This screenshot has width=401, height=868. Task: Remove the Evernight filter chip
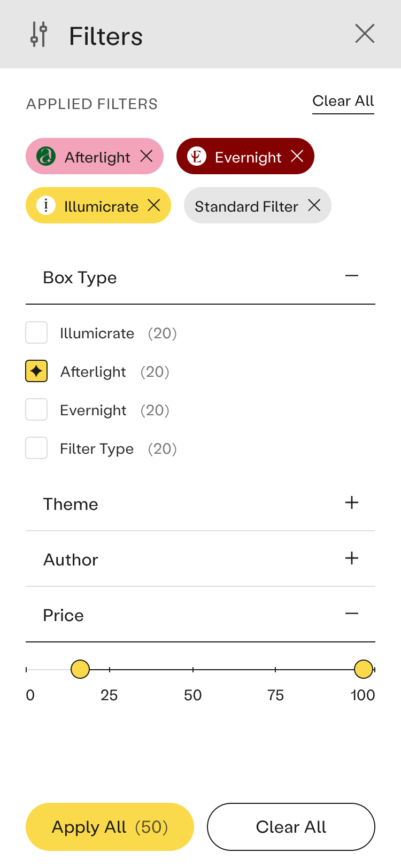(297, 156)
